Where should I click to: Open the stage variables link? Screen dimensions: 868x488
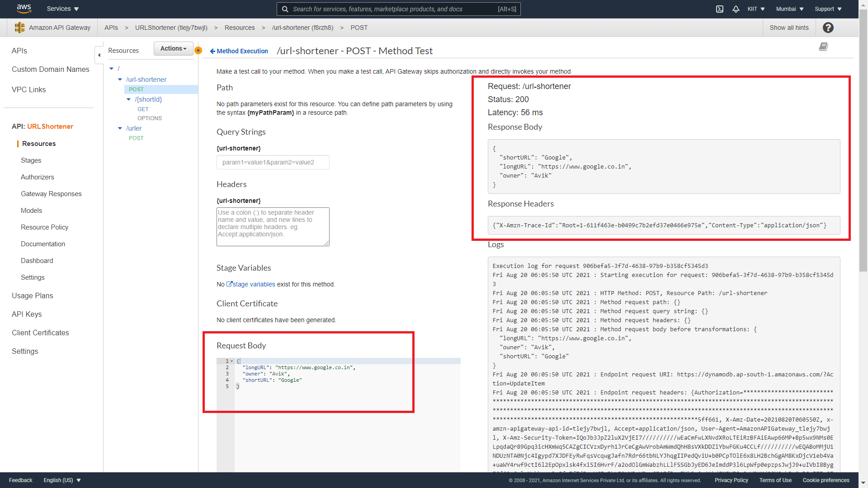pyautogui.click(x=251, y=284)
